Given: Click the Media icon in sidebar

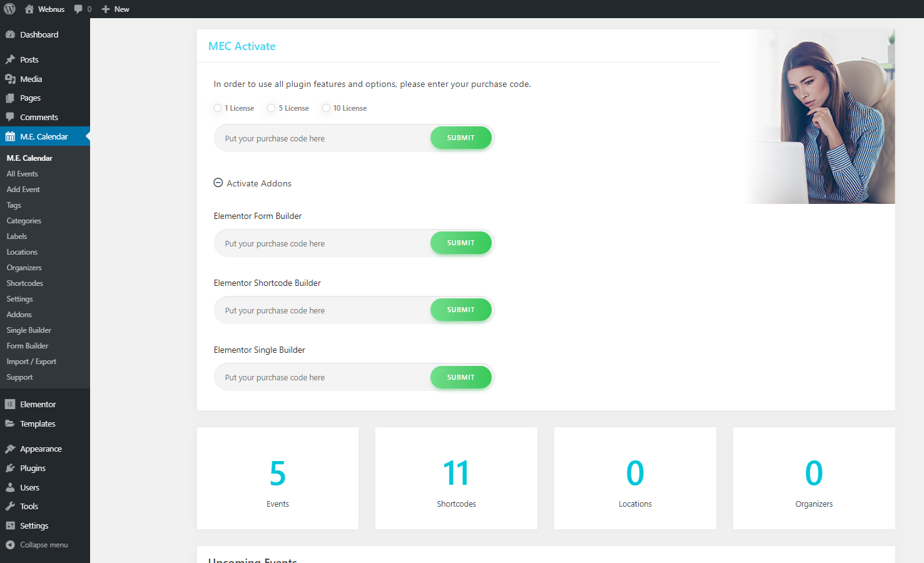Looking at the screenshot, I should tap(10, 79).
